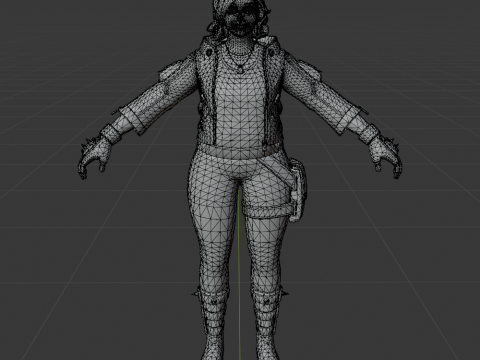Click the thigh strap around the leg
Viewport: 480px width, 360px height.
point(269,211)
